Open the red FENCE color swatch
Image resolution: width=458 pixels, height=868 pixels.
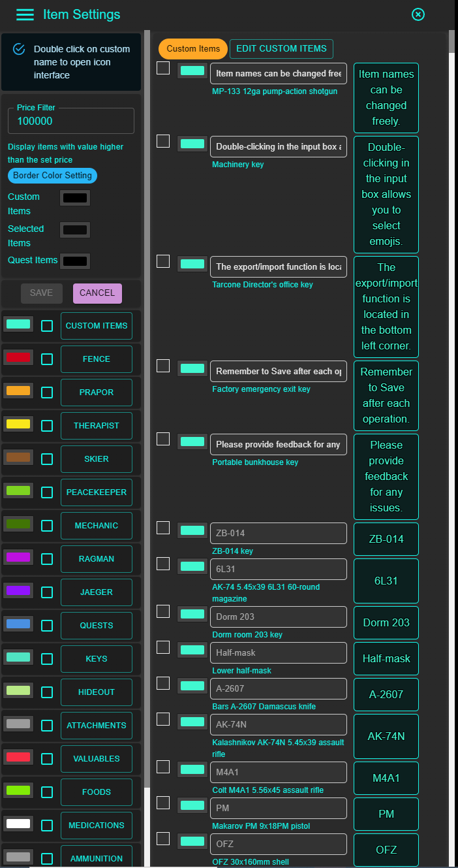(18, 357)
